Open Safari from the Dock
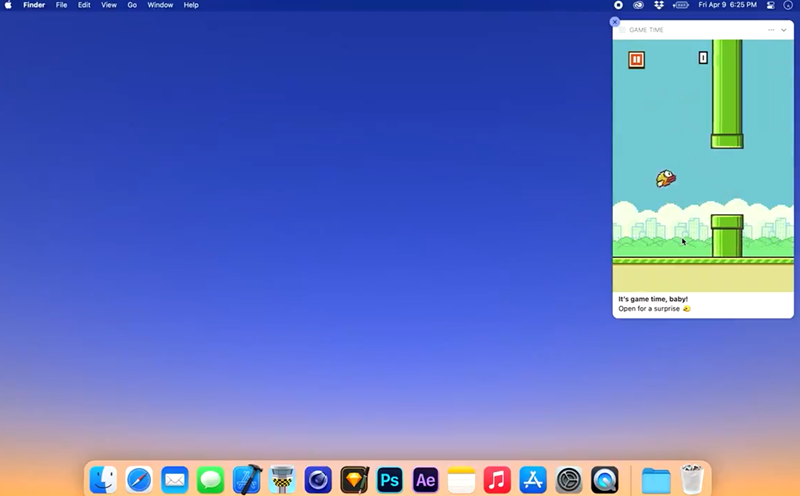This screenshot has height=496, width=800. tap(139, 480)
